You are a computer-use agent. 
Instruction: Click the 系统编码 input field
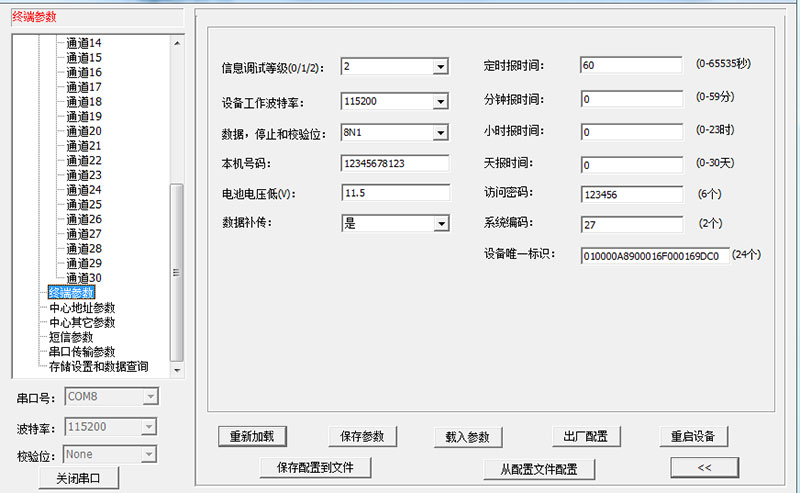pyautogui.click(x=632, y=225)
